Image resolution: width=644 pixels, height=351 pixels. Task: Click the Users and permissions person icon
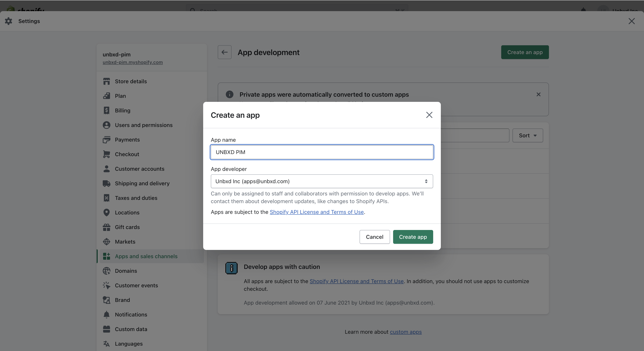coord(107,125)
